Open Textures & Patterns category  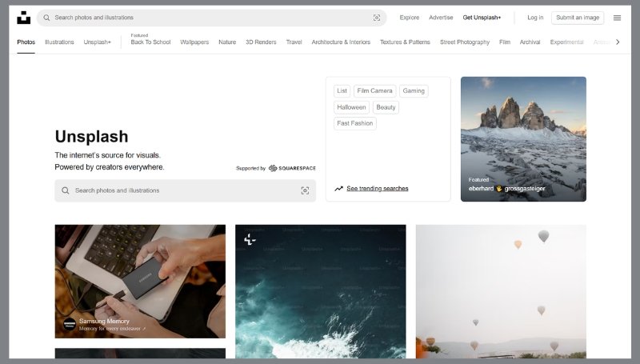click(405, 42)
